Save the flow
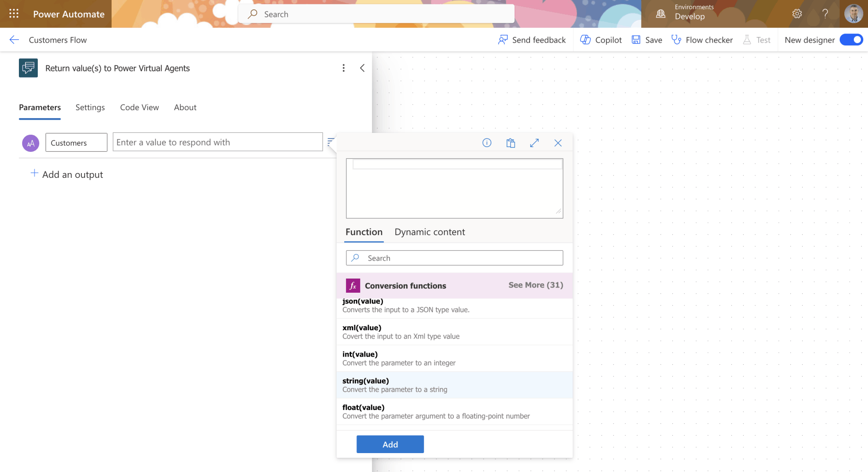This screenshot has height=472, width=868. 647,40
